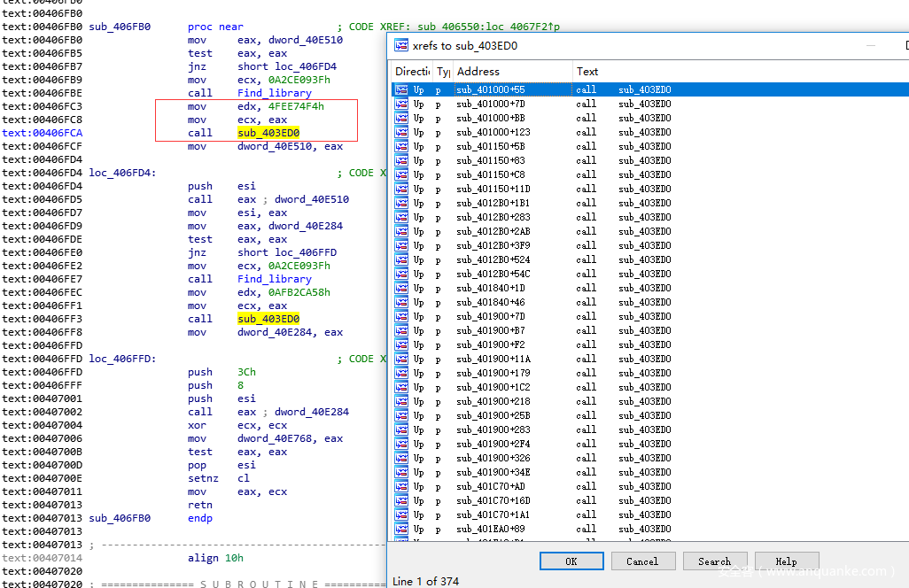Click the icon next to the sub_401840+1D xref
909x588 pixels.
401,288
